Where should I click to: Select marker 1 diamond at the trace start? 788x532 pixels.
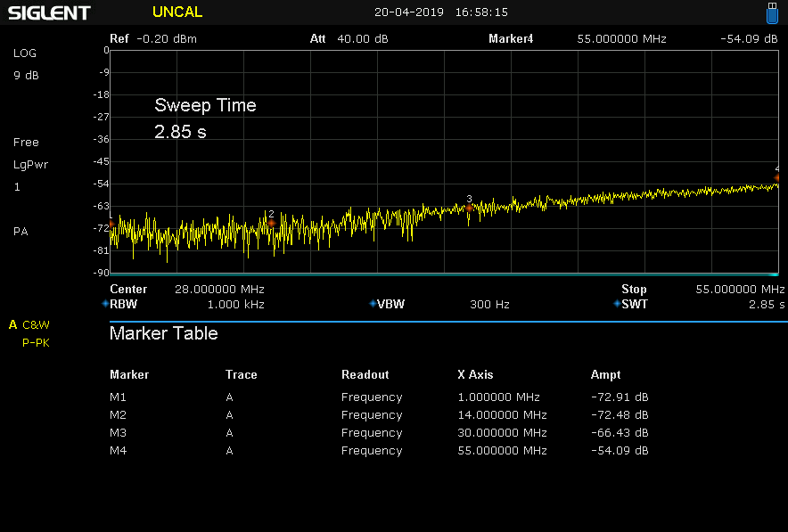point(111,224)
